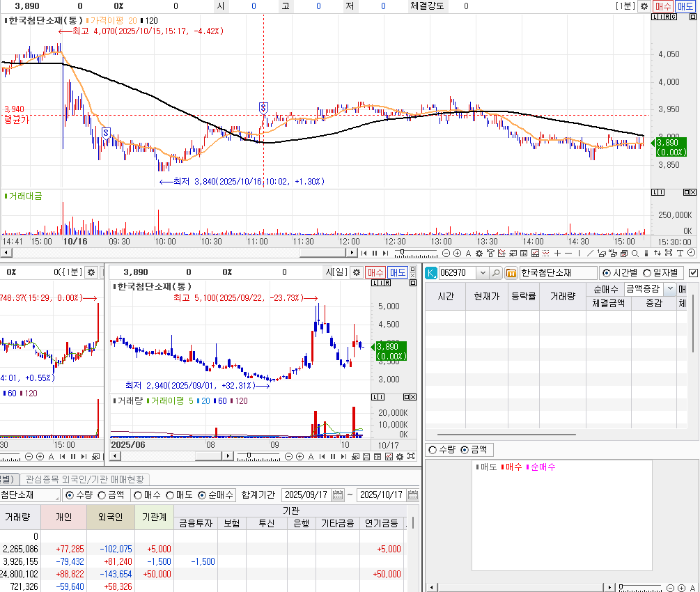
Task: Click blue 매도 button on daily chart header
Action: [x=397, y=272]
